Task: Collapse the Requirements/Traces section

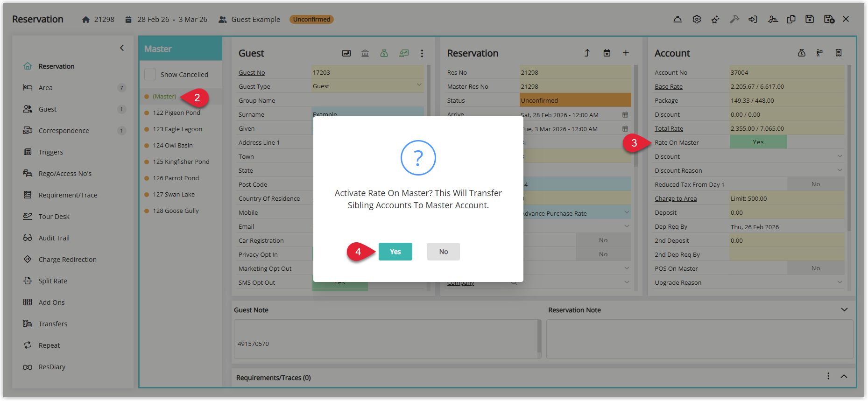Action: coord(844,376)
